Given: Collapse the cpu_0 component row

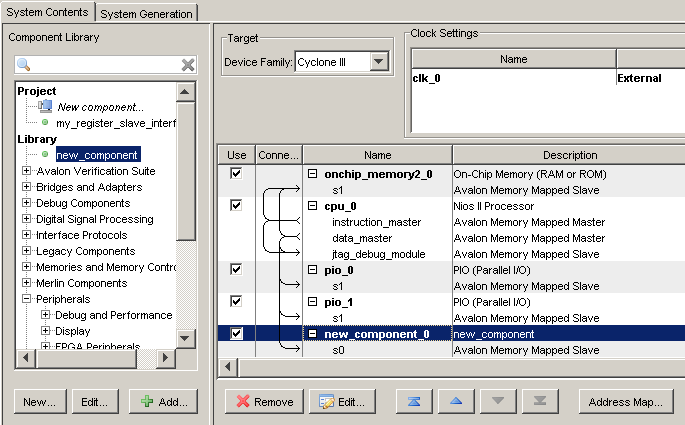Looking at the screenshot, I should 312,206.
